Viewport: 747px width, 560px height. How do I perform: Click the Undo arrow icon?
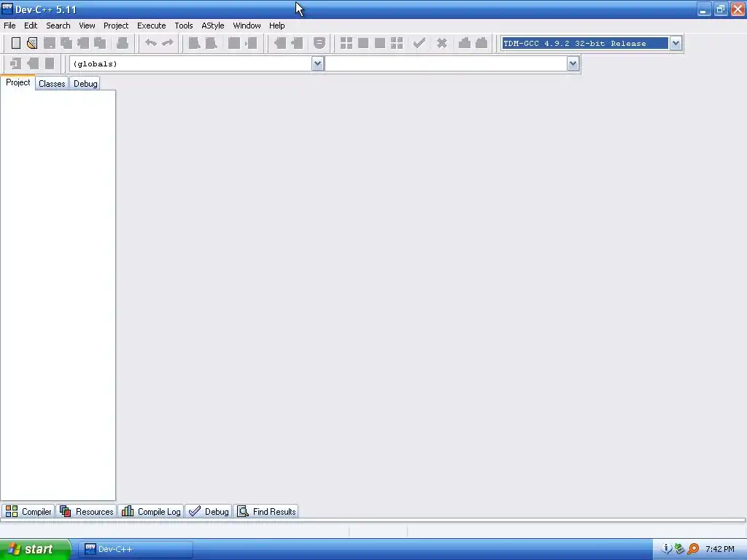(x=151, y=43)
